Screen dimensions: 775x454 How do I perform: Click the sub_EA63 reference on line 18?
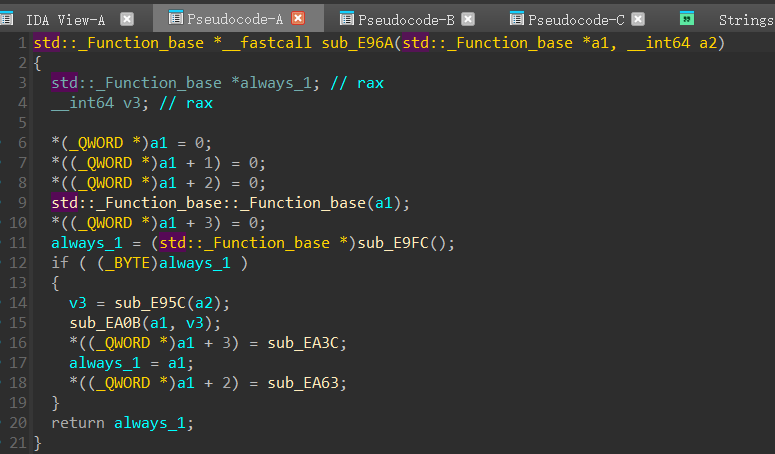tap(303, 383)
